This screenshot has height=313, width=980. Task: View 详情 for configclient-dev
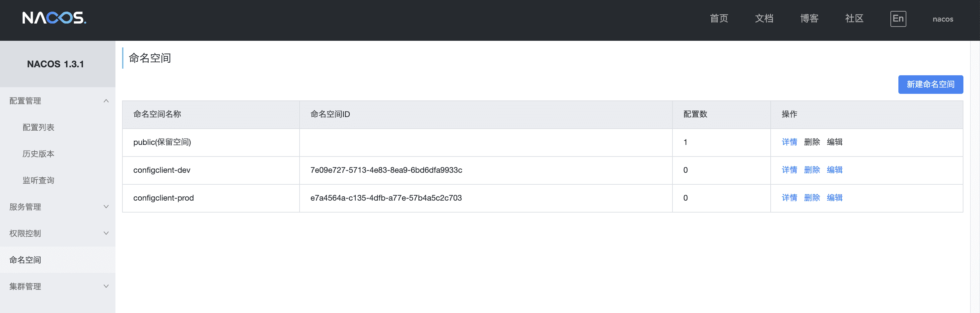789,170
